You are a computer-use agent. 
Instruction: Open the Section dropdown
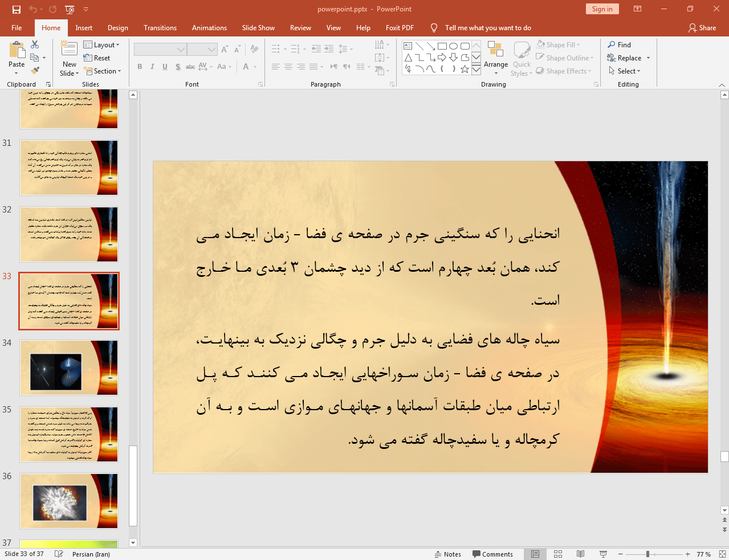pos(103,71)
